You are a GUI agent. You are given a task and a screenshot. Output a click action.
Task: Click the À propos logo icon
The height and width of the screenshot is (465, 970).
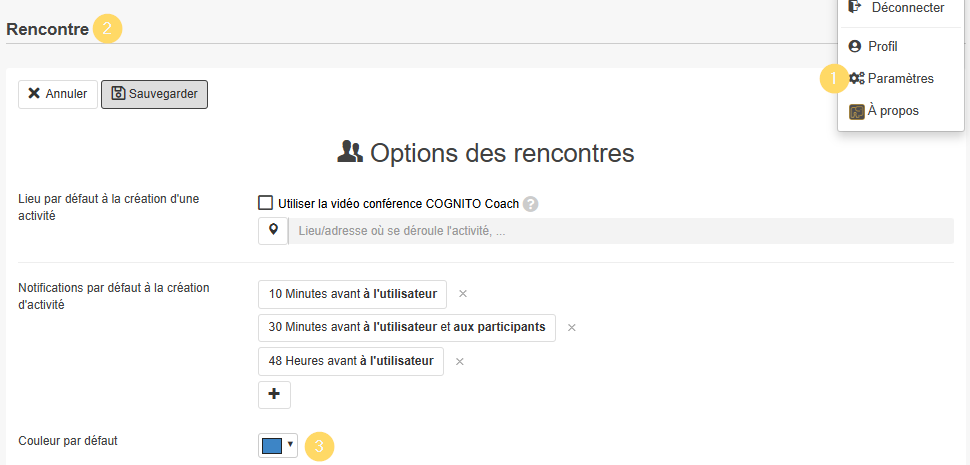[856, 111]
